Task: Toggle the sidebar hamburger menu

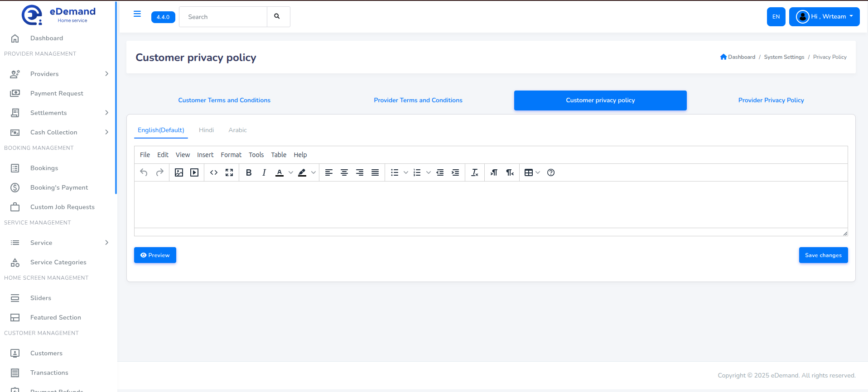Action: click(137, 14)
